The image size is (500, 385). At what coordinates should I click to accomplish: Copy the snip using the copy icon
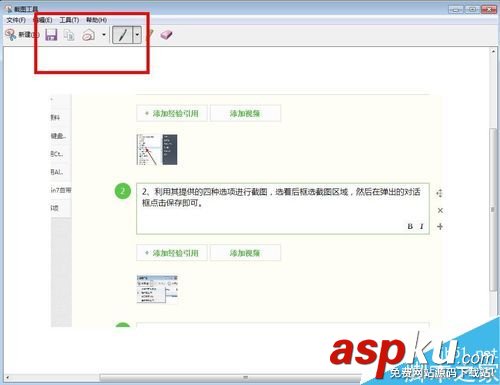click(x=69, y=35)
